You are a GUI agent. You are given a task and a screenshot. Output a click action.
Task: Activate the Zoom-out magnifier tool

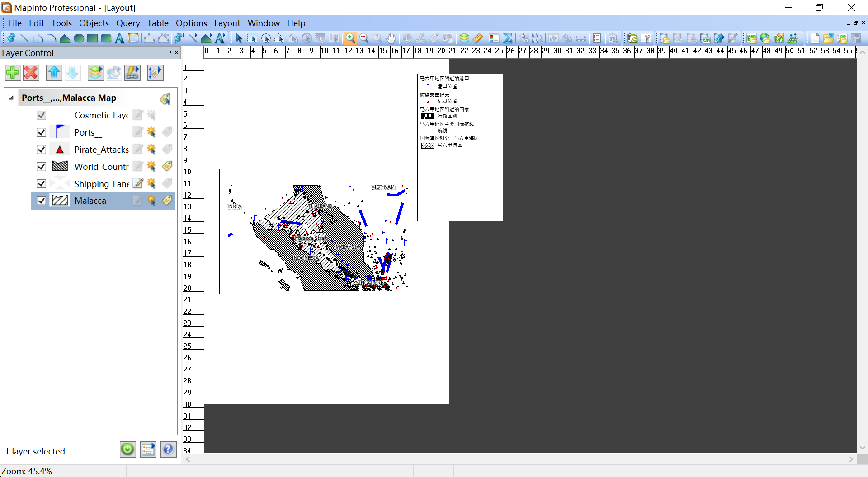tap(364, 38)
